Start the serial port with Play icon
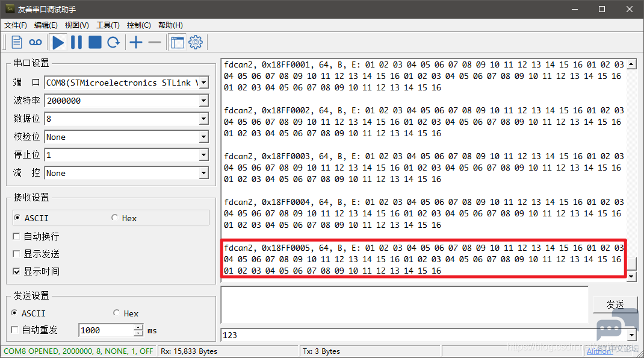This screenshot has height=358, width=644. [x=58, y=42]
